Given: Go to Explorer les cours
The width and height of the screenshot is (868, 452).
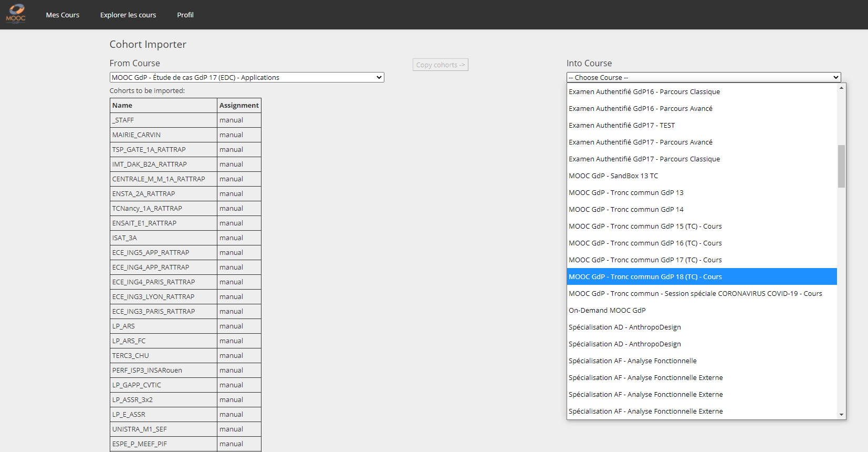Looking at the screenshot, I should pyautogui.click(x=128, y=15).
